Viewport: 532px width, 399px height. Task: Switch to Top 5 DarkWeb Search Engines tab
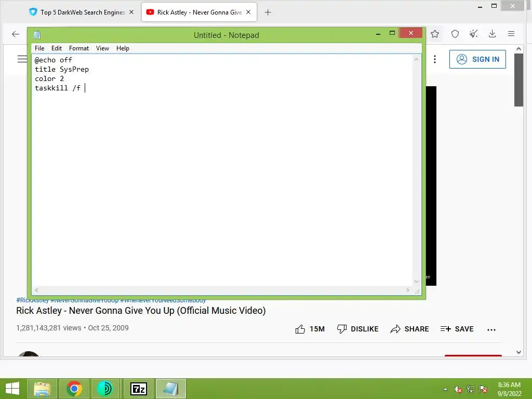(83, 12)
